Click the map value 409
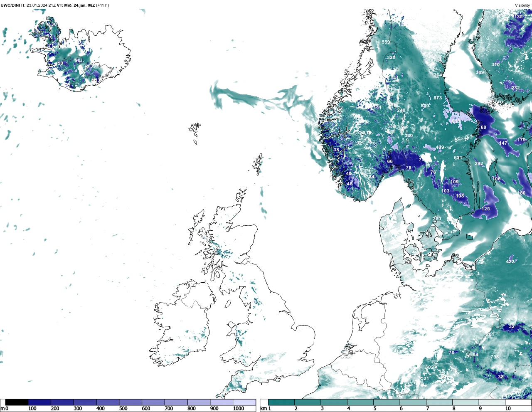Viewport: 532px width, 412px height. click(440, 147)
